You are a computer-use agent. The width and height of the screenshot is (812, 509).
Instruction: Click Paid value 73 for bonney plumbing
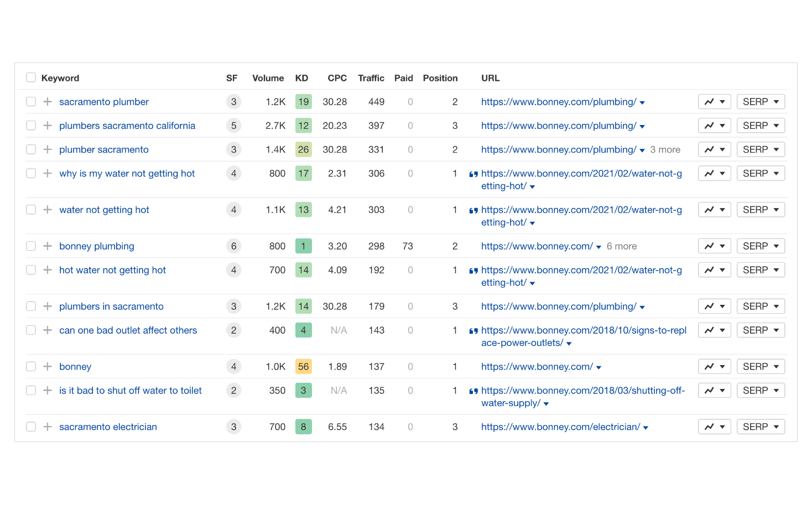[x=408, y=246]
